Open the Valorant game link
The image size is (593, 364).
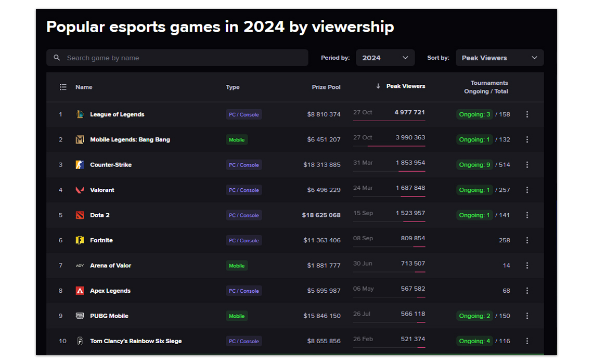coord(102,190)
